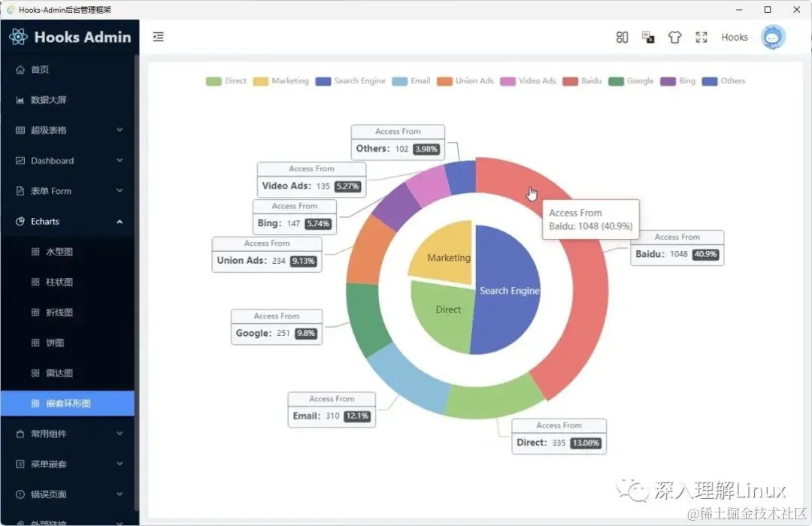
Task: Click the grid icon beside 水型图
Action: pos(35,252)
